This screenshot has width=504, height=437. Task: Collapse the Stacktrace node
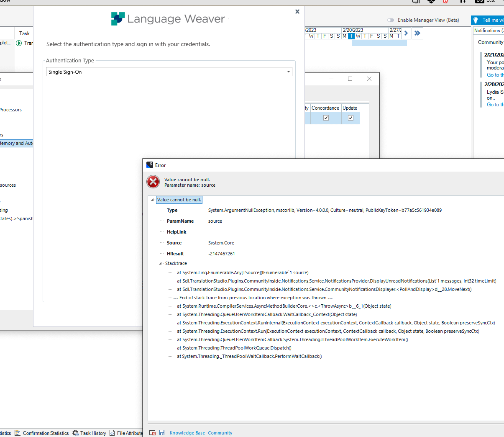(160, 264)
